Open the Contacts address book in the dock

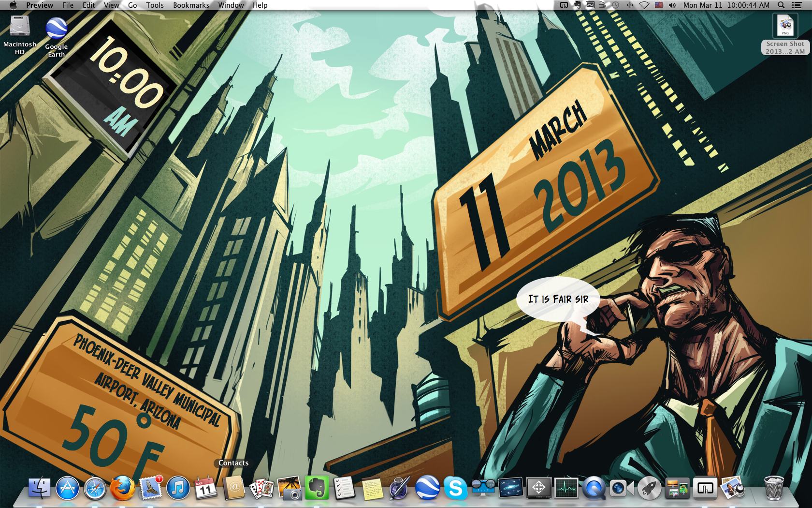(234, 488)
